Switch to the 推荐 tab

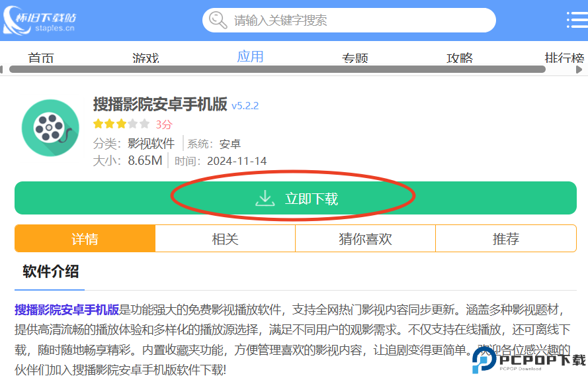tap(506, 238)
